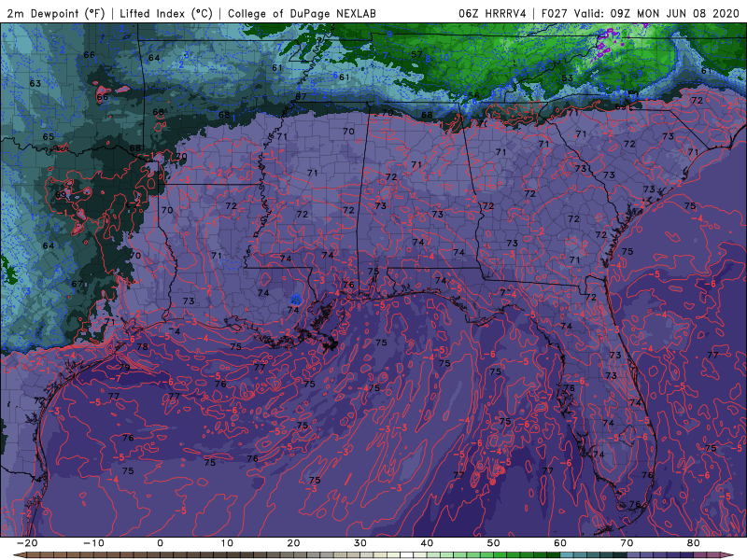Click the "56" dewpoint value on map
This screenshot has width=747, height=560.
[473, 96]
